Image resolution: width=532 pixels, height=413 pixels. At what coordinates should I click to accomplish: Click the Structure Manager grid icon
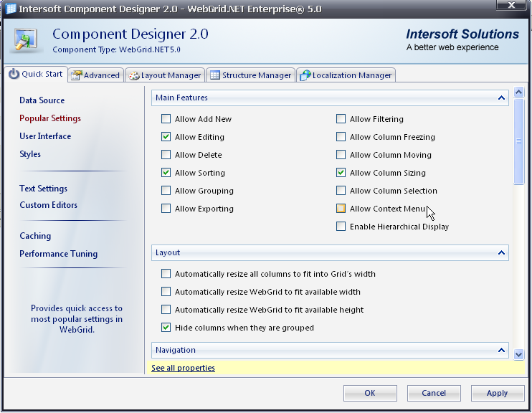pyautogui.click(x=215, y=75)
